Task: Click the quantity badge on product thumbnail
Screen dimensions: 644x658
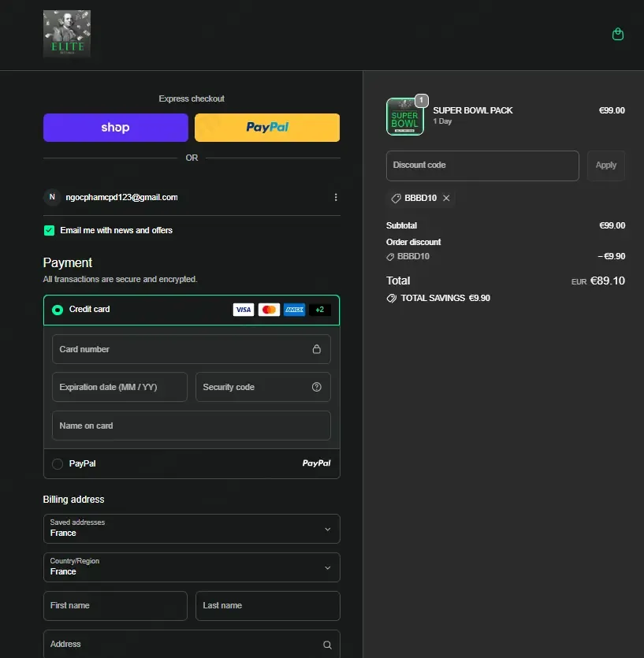Action: click(422, 100)
